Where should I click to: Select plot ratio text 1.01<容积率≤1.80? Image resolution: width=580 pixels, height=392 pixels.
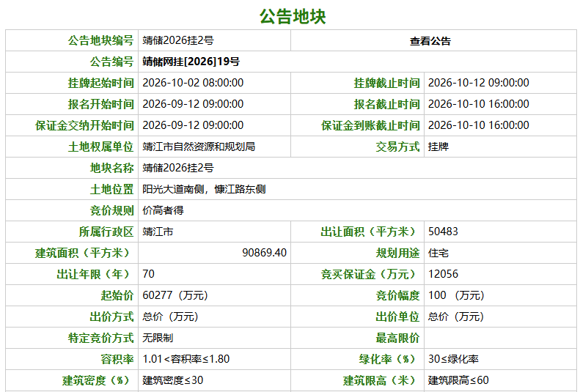tap(186, 359)
